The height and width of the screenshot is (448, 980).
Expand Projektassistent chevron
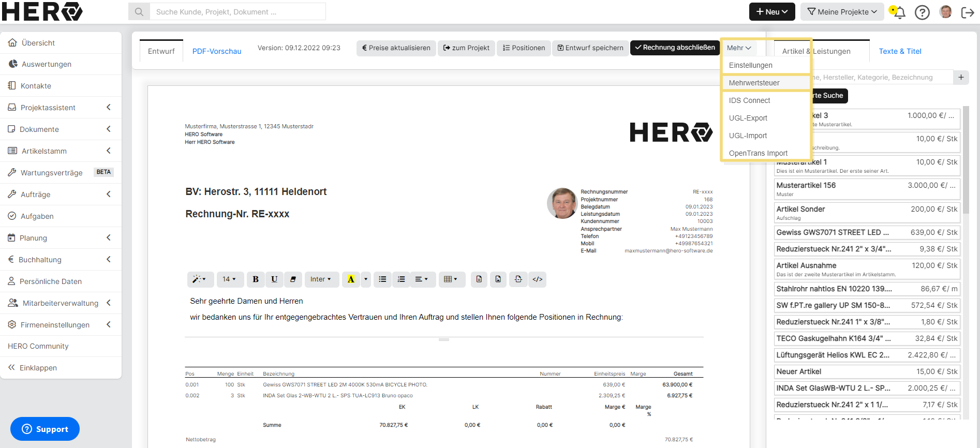point(109,108)
